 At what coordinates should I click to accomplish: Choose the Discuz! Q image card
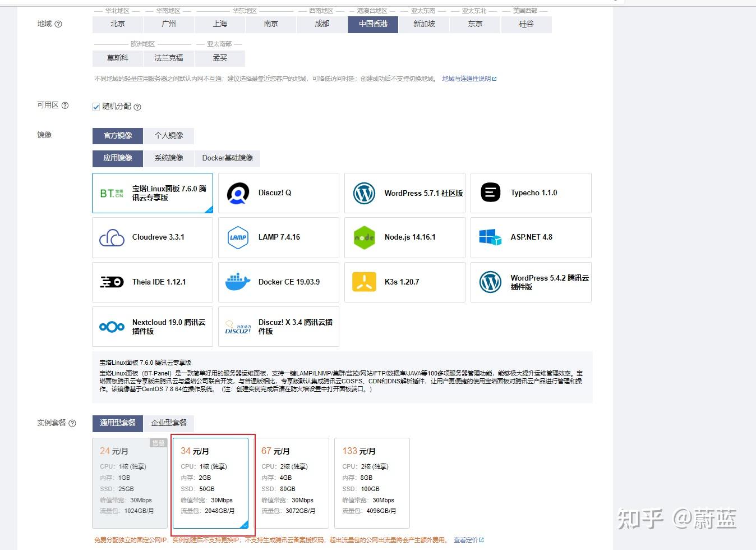(279, 193)
